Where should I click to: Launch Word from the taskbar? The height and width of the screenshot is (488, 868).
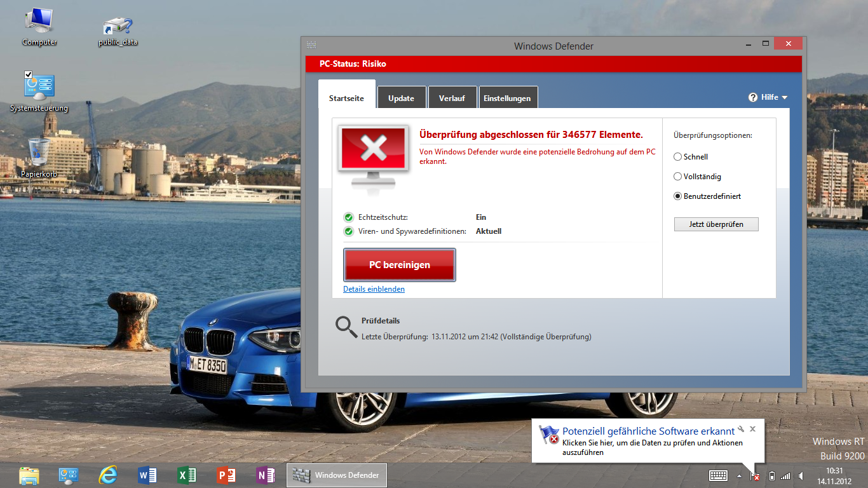(x=147, y=475)
